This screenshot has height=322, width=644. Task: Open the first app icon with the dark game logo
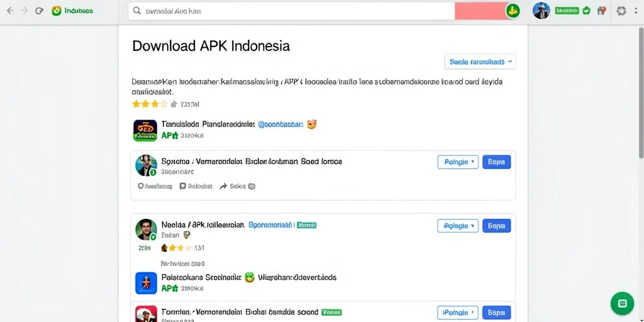(x=145, y=131)
